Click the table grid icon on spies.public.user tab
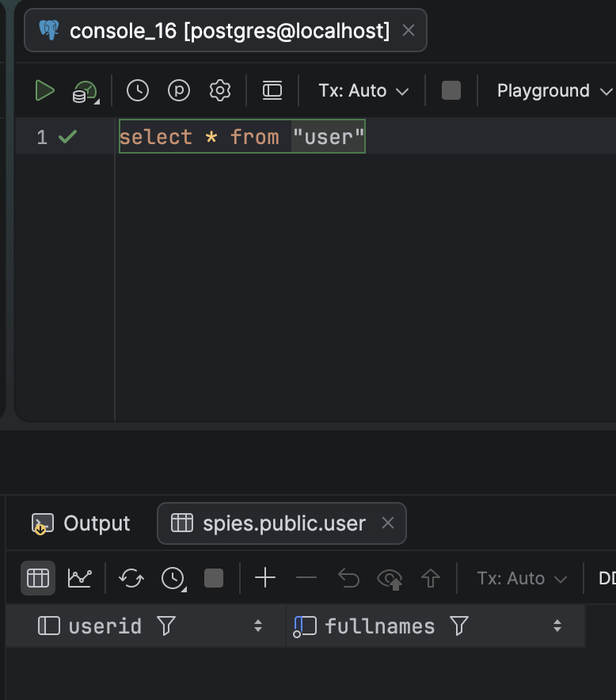 pyautogui.click(x=182, y=523)
